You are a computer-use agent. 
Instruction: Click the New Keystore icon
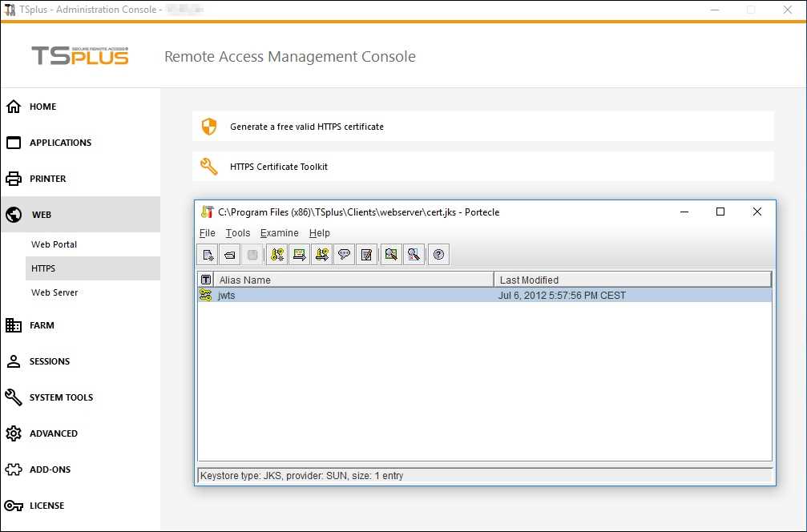[207, 254]
